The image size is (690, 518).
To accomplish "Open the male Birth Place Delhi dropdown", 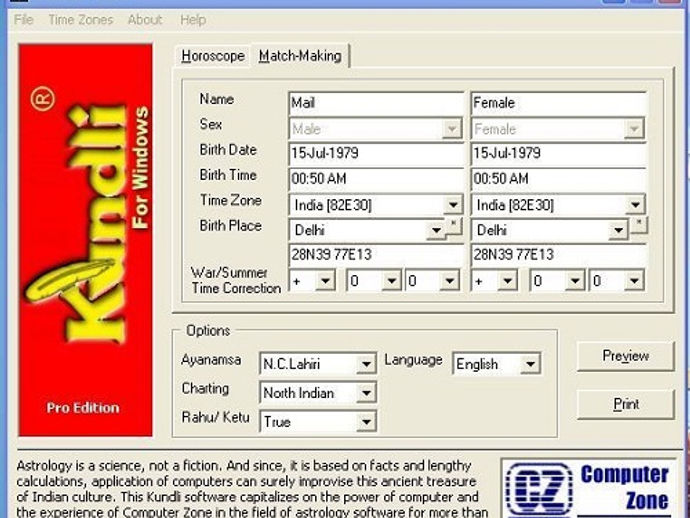I will click(367, 230).
